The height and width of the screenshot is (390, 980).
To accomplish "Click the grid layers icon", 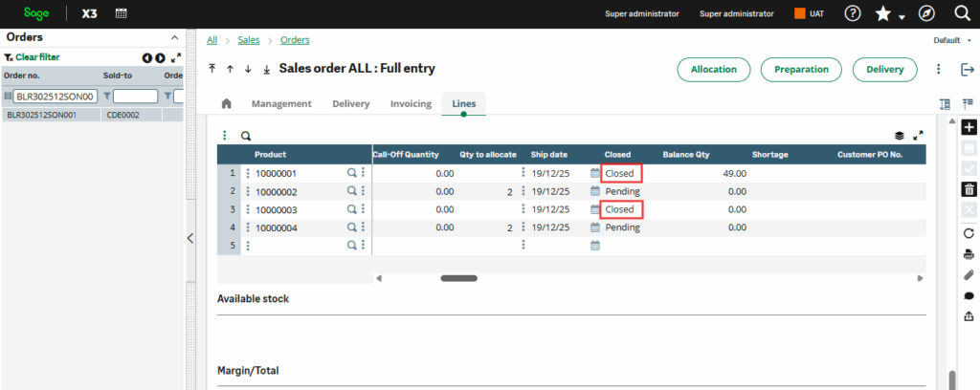I will (900, 136).
